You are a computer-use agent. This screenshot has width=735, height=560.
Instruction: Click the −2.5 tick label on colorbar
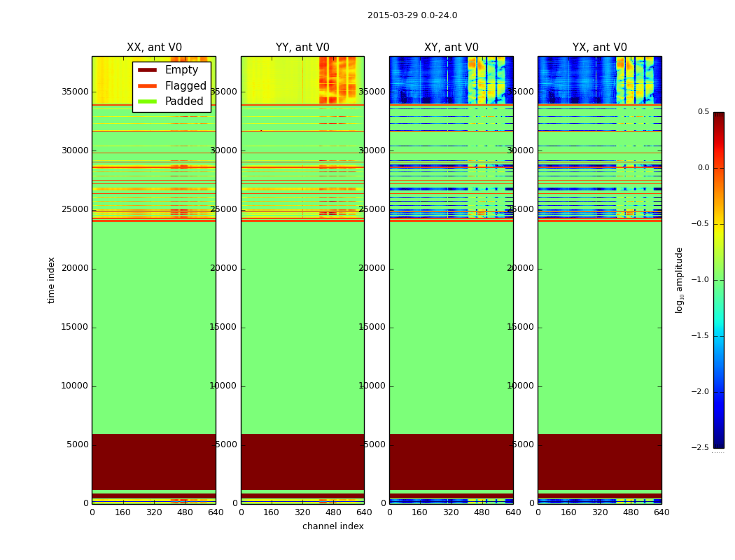700,448
